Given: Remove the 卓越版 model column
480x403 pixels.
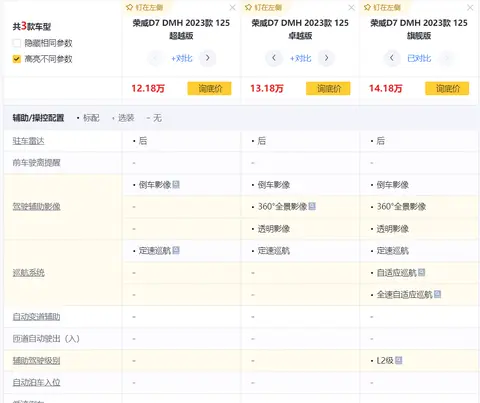Looking at the screenshot, I should click(x=351, y=8).
